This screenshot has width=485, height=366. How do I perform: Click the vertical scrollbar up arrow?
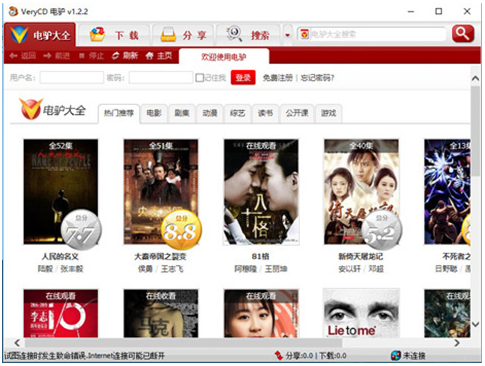[x=476, y=78]
